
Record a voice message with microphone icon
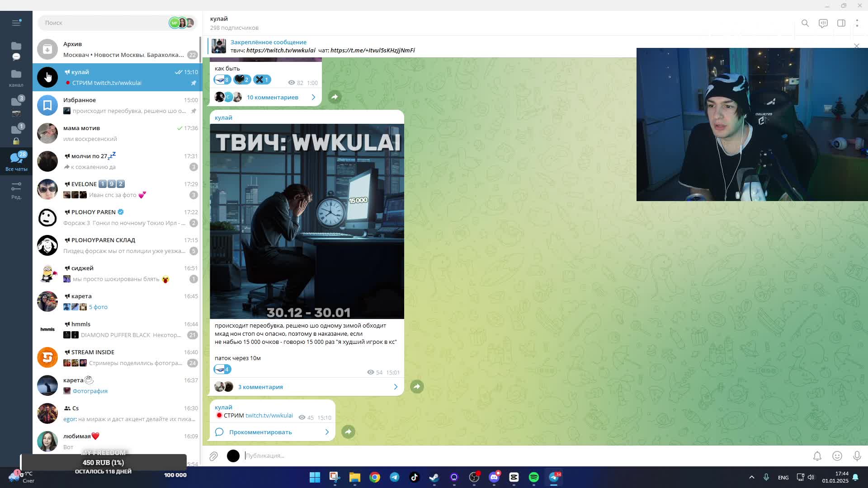pos(857,456)
